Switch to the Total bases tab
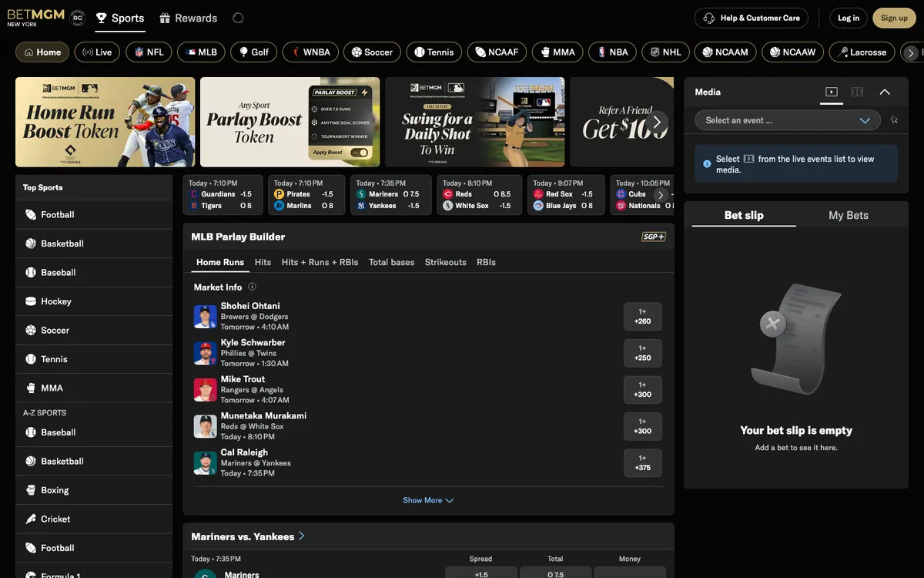 (x=391, y=262)
